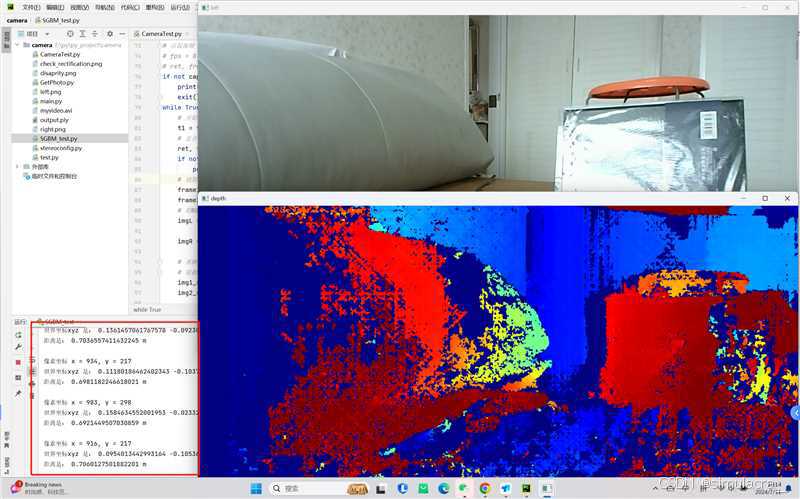The width and height of the screenshot is (800, 499).
Task: Click the expand all icon in Project panel
Action: (82, 34)
